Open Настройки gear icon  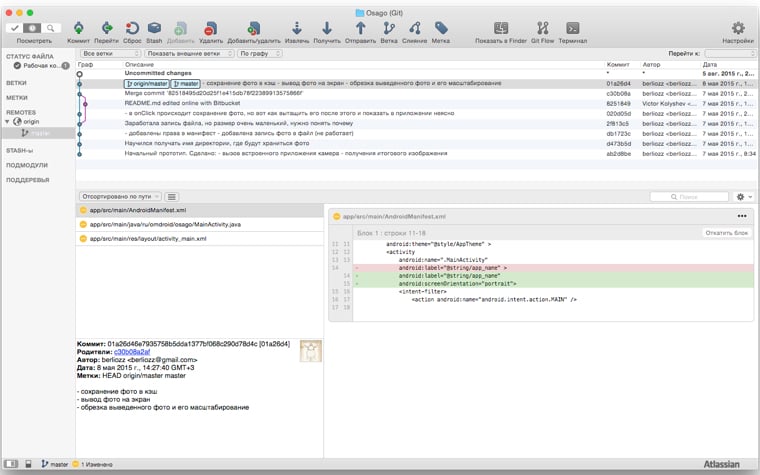point(738,28)
